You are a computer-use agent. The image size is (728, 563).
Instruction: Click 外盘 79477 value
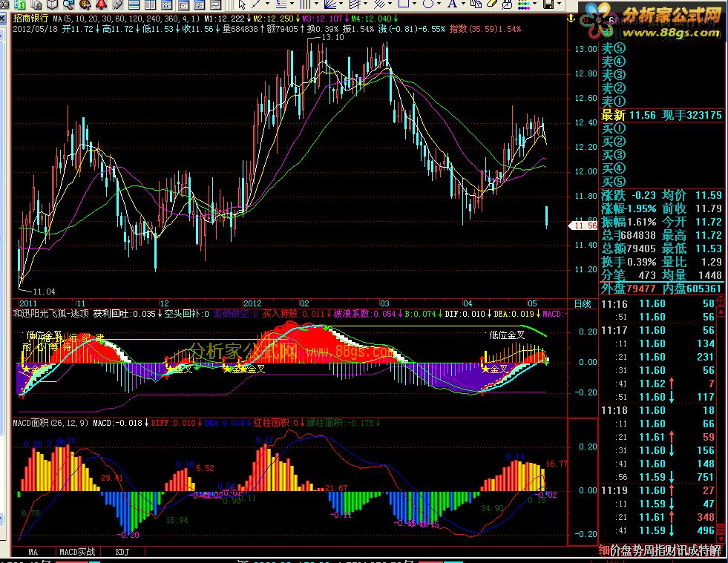click(641, 289)
